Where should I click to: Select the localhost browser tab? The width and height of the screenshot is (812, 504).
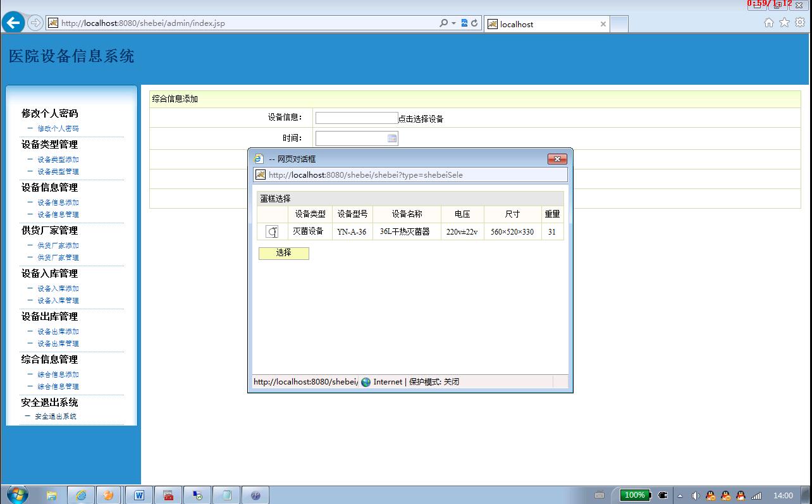click(x=547, y=24)
